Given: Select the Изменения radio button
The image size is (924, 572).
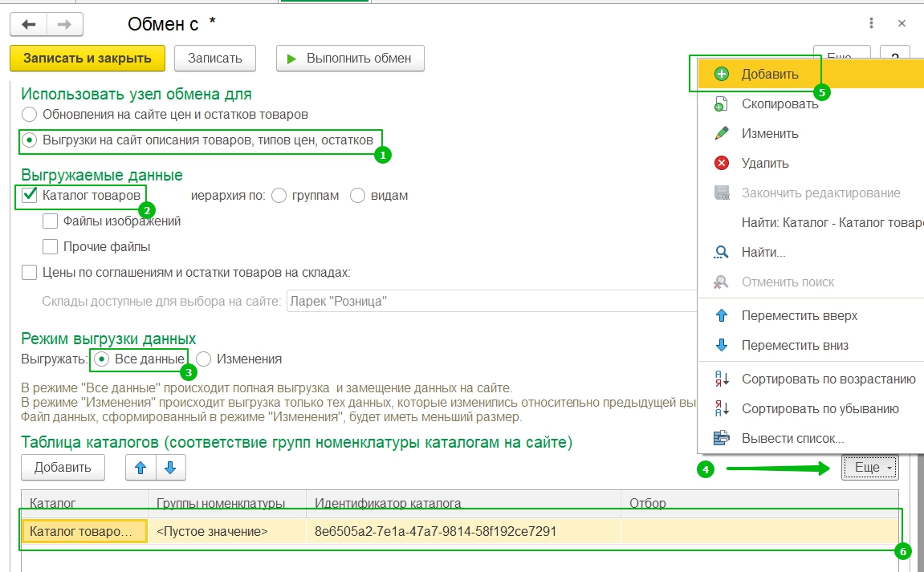Looking at the screenshot, I should pos(204,359).
